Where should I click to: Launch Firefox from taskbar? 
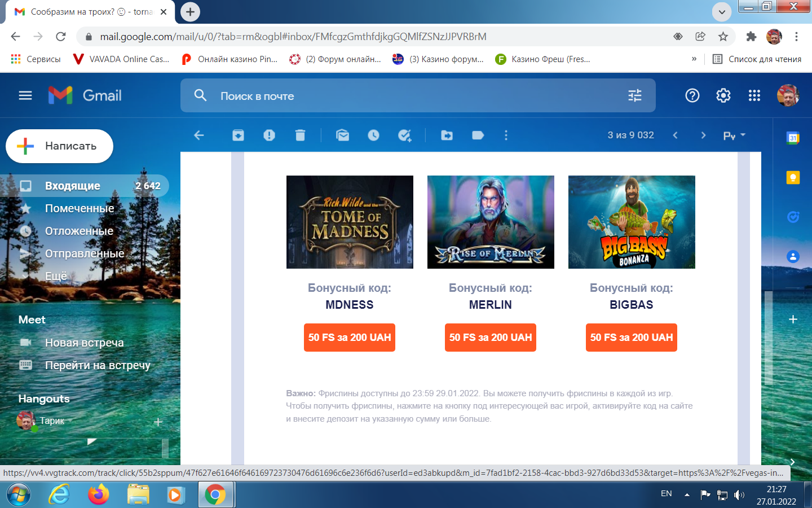tap(99, 495)
